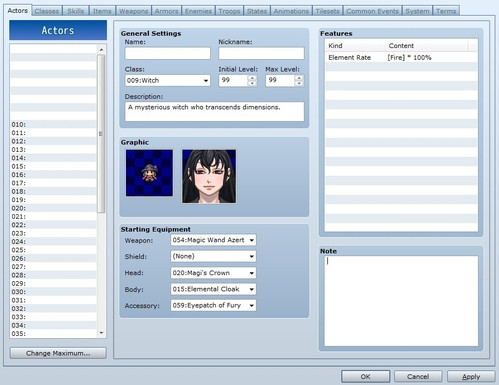This screenshot has height=385, width=499.
Task: Go to the Items tab
Action: click(x=102, y=11)
